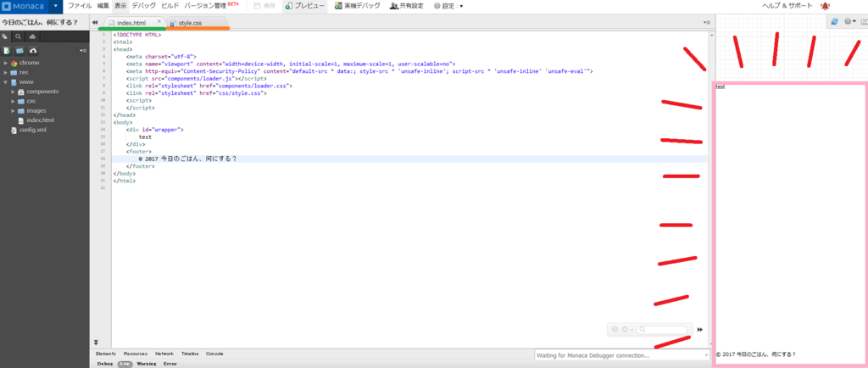The image size is (868, 368).
Task: Select the search panel tab icon
Action: [19, 36]
